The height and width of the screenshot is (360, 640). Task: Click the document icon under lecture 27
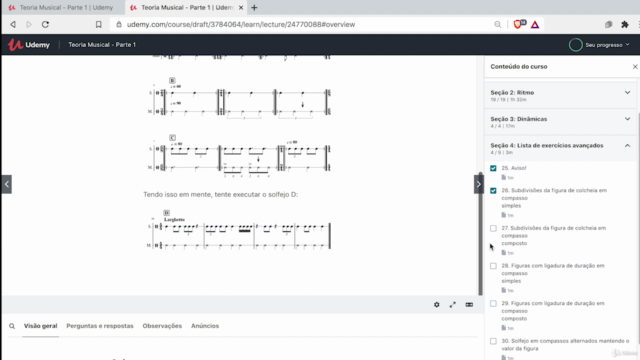[x=504, y=253]
